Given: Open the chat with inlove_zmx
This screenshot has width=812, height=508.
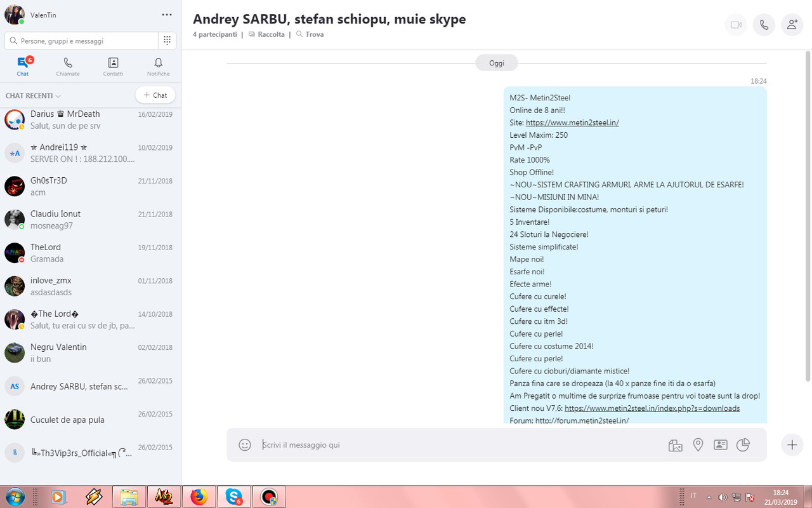Looking at the screenshot, I should 90,286.
